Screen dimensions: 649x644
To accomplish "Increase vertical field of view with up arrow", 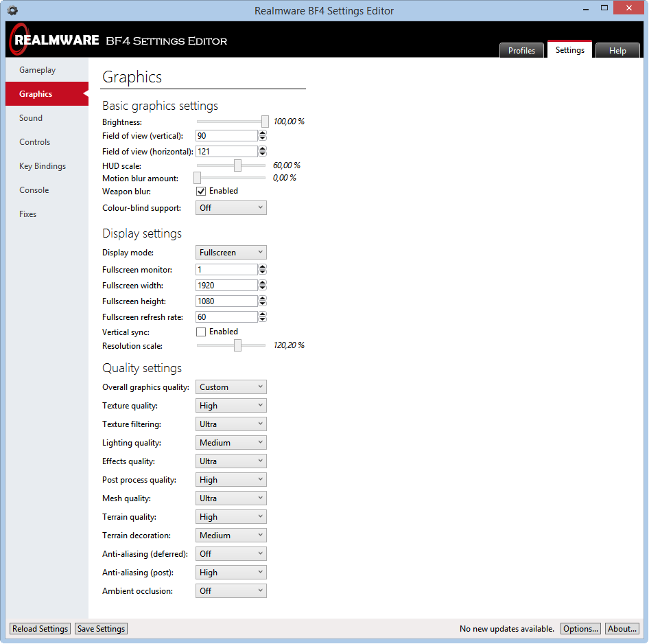I will (x=263, y=133).
